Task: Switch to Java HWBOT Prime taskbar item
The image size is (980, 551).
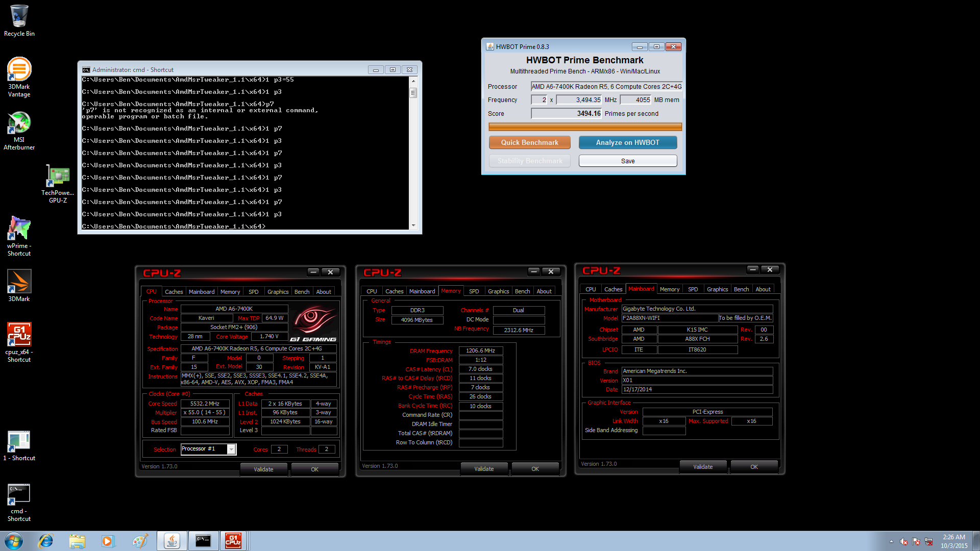Action: click(x=171, y=541)
